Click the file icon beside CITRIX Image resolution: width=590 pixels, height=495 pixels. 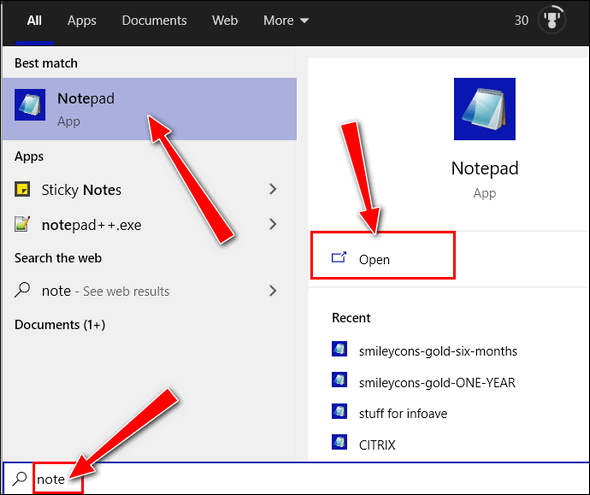point(339,442)
